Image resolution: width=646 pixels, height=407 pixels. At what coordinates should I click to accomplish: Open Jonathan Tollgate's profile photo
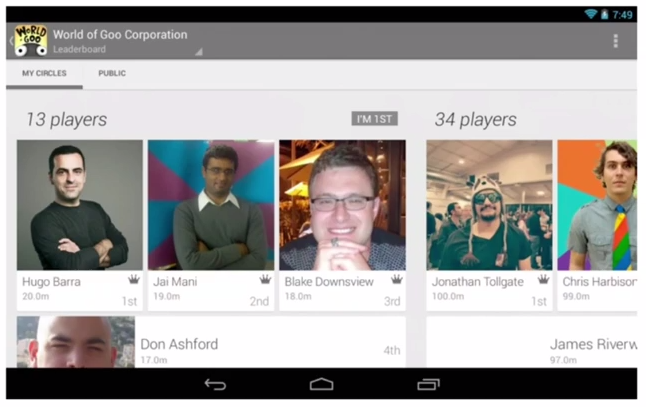tap(489, 205)
